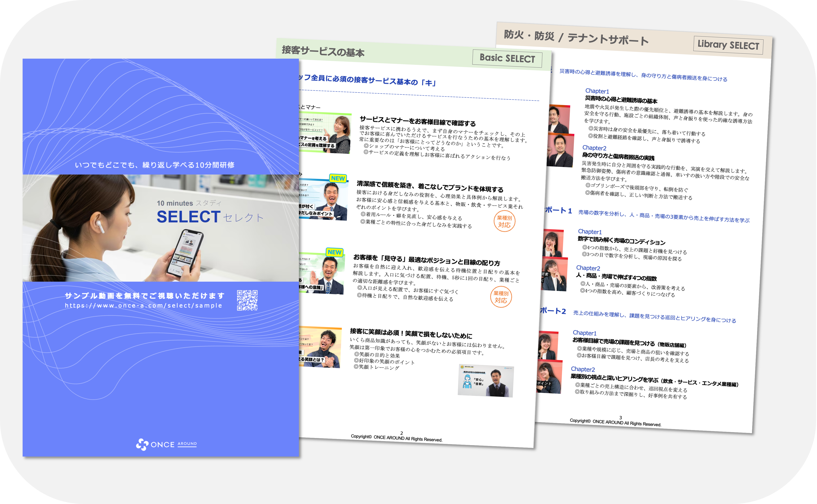Click the Chapter2 label above 人・商品・売場で伸ばす4つの指数
817x504 pixels.
pos(588,268)
